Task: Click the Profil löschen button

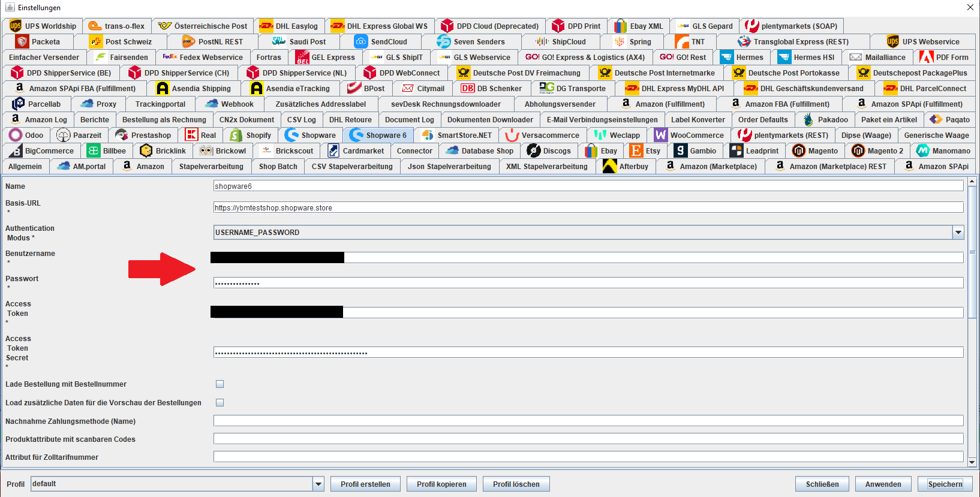Action: (x=516, y=484)
